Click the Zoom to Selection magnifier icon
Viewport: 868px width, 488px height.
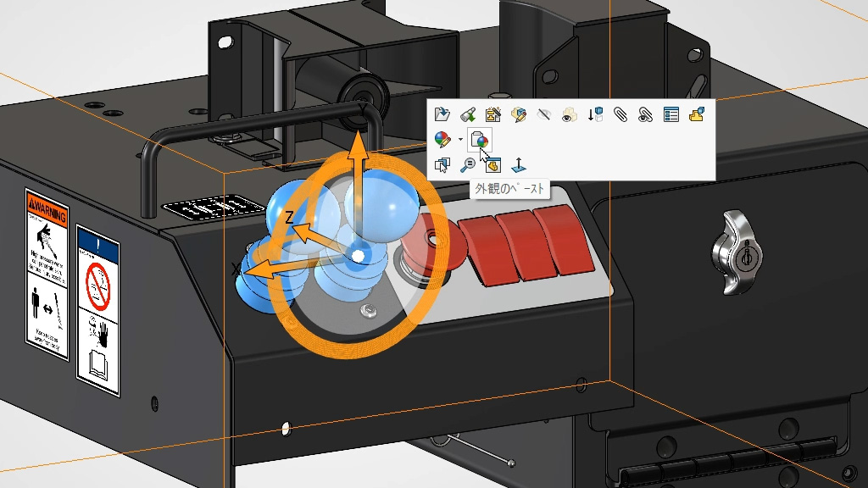[x=467, y=165]
